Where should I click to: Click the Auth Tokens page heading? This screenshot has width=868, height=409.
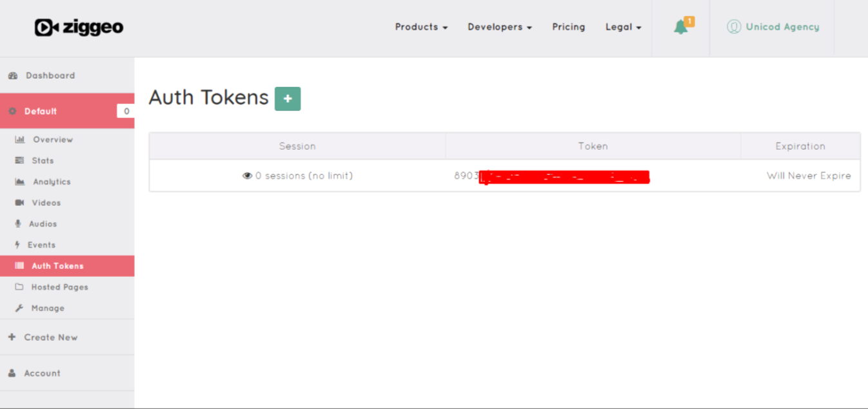click(x=208, y=97)
